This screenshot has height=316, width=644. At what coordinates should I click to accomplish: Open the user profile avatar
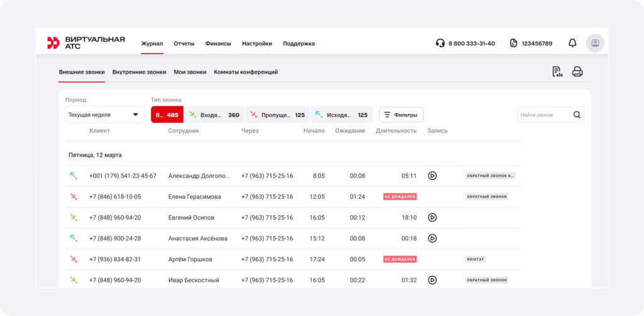pos(595,43)
